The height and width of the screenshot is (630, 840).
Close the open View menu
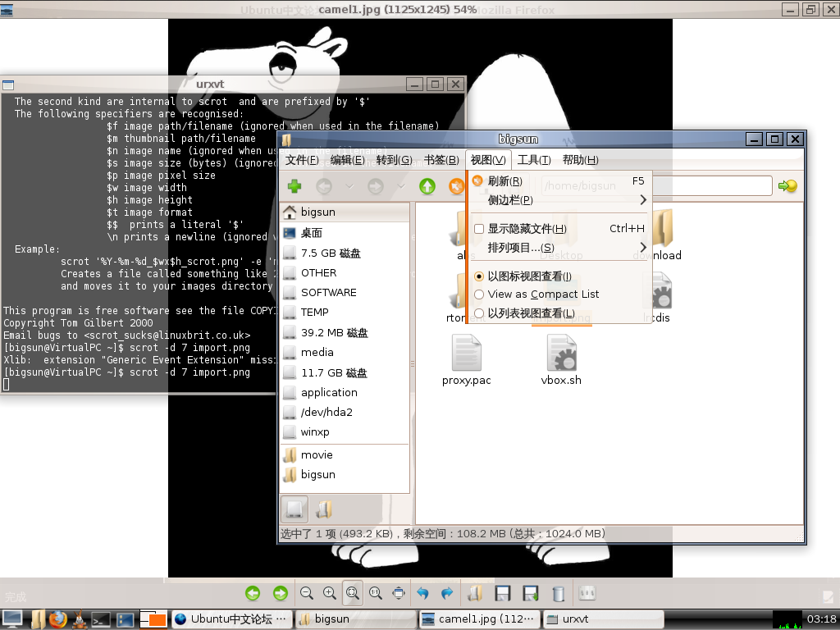(x=488, y=160)
